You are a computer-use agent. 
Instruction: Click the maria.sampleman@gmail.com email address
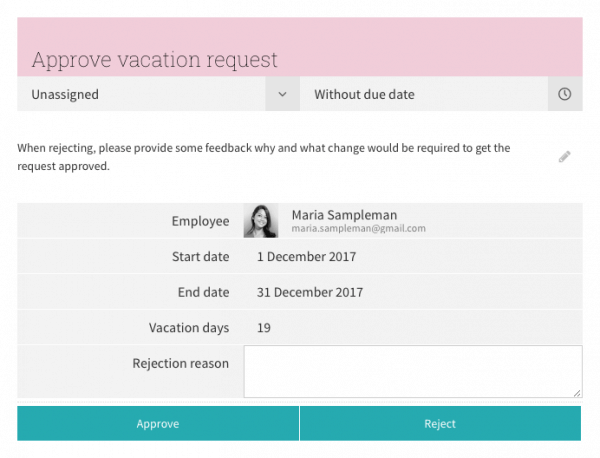(x=358, y=229)
